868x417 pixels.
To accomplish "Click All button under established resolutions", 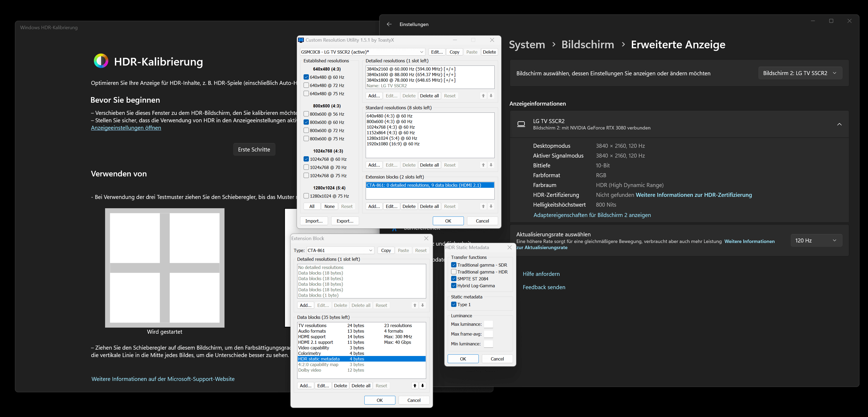I will click(312, 206).
